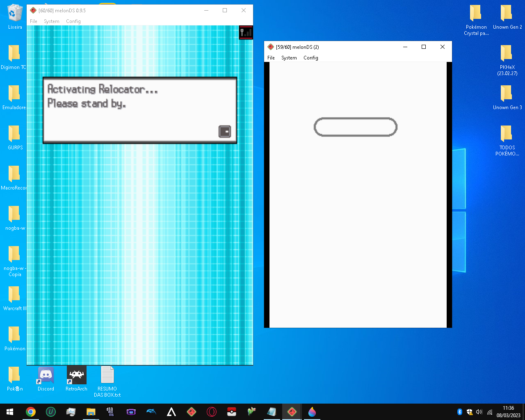The image size is (525, 420).
Task: Launch Google Chrome from the taskbar
Action: [31, 412]
